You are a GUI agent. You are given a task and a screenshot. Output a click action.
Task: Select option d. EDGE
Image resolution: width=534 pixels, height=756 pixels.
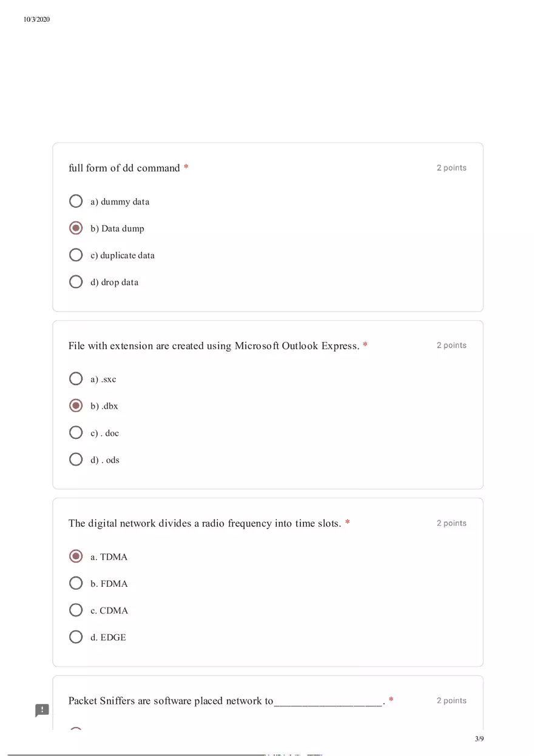click(76, 637)
